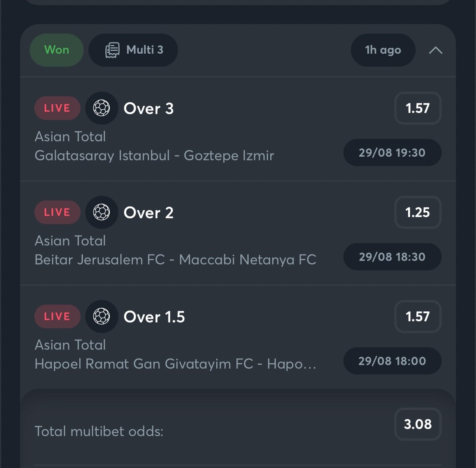Click the LIVE badge on Galatasaray bet
Screen dimensions: 476x468
click(57, 108)
